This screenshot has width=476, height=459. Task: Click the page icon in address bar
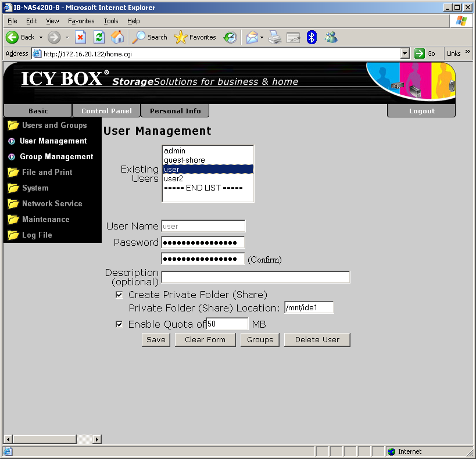coord(37,53)
